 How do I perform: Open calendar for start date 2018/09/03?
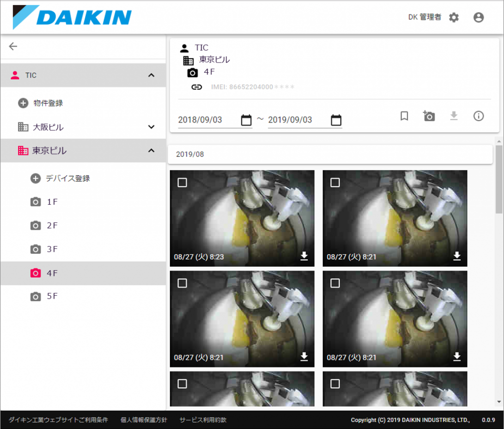pos(246,120)
